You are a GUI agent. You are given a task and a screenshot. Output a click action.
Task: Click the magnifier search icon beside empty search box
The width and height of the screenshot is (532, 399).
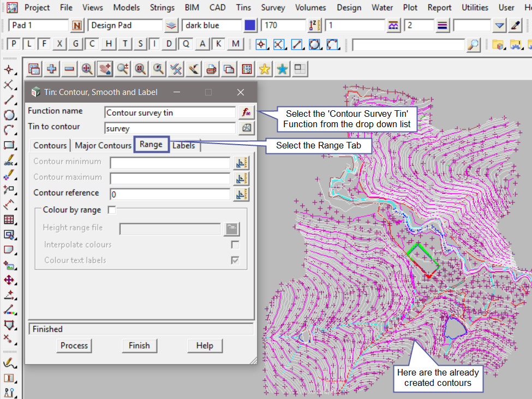click(x=474, y=45)
